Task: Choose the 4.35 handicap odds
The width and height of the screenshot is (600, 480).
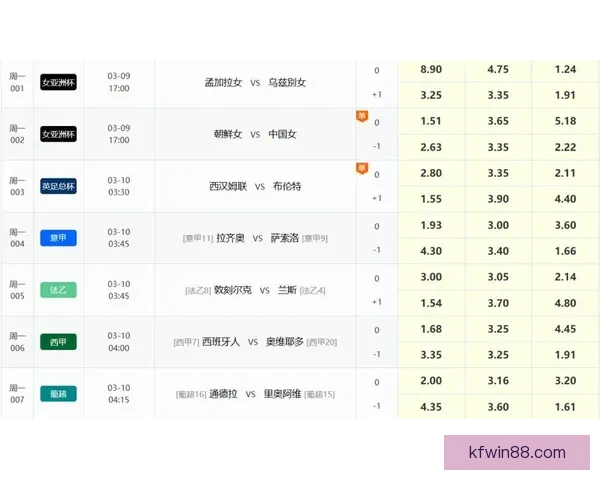Action: [431, 407]
